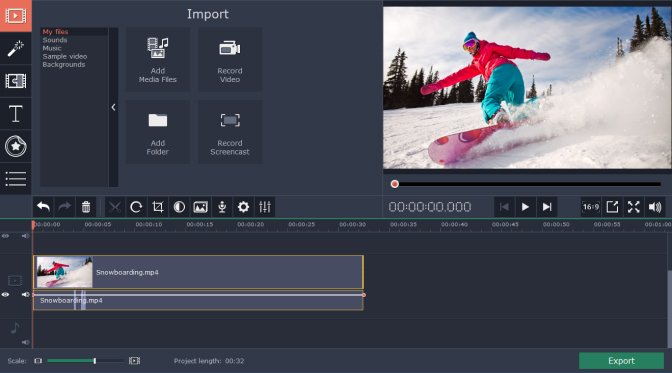The image size is (672, 373).
Task: Toggle title track visibility eye
Action: pyautogui.click(x=6, y=236)
